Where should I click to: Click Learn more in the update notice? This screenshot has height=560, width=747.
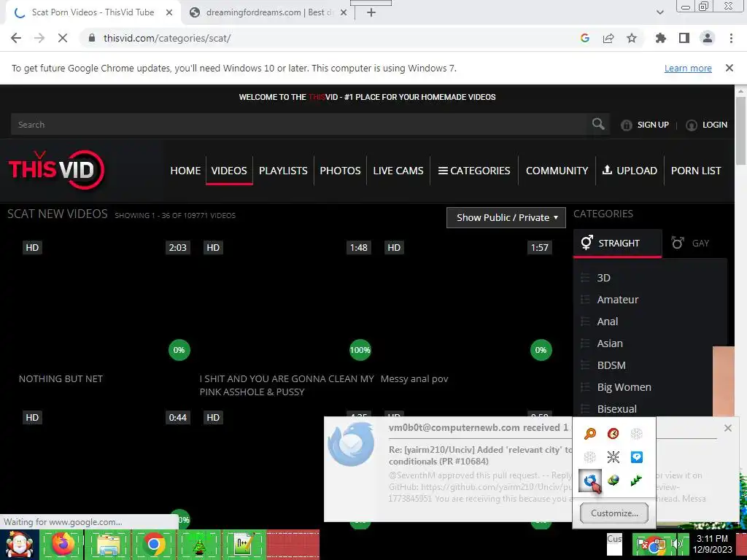(688, 68)
